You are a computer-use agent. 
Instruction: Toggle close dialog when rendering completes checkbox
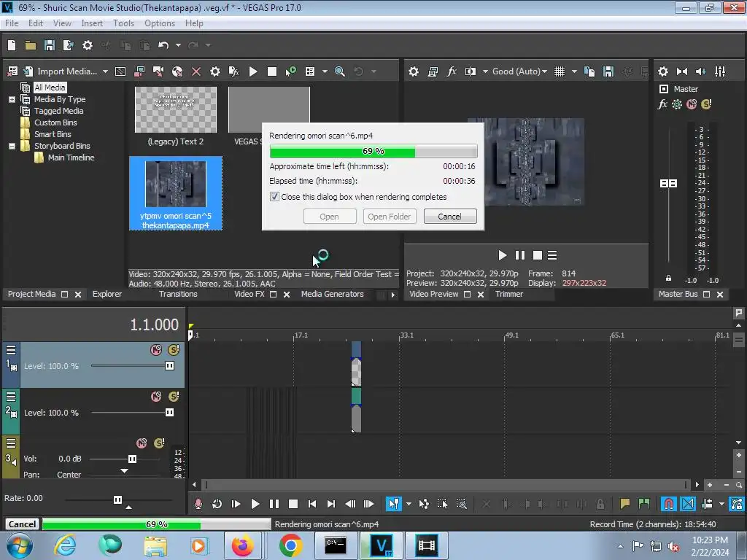click(x=274, y=197)
